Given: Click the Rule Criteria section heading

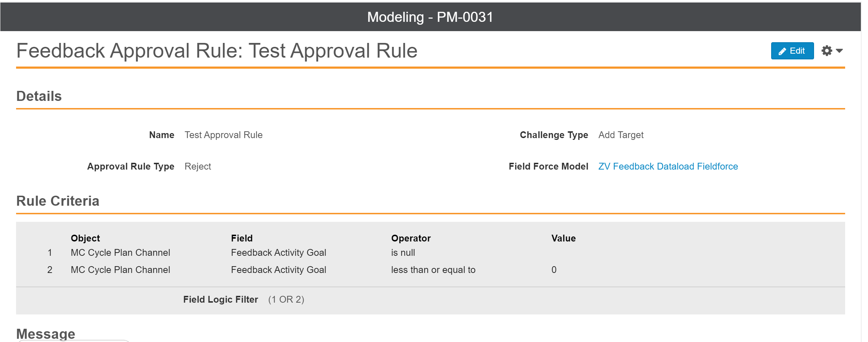Looking at the screenshot, I should point(58,201).
